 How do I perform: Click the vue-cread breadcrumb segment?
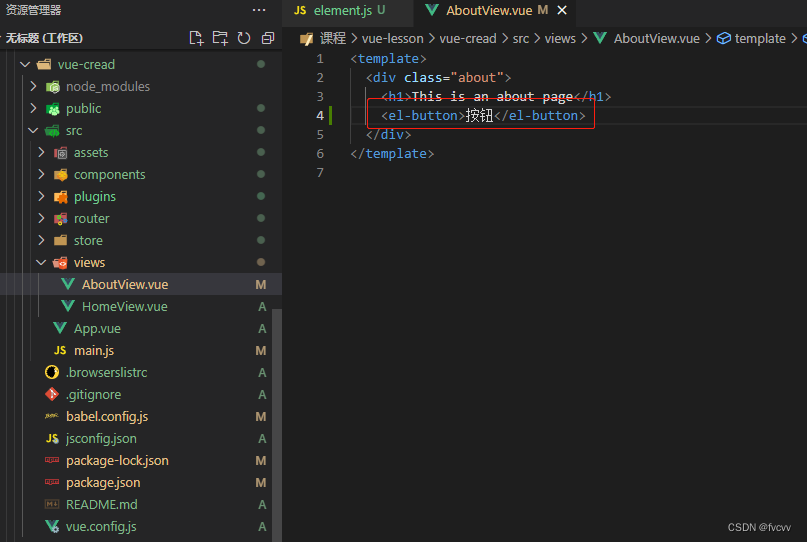pos(468,39)
